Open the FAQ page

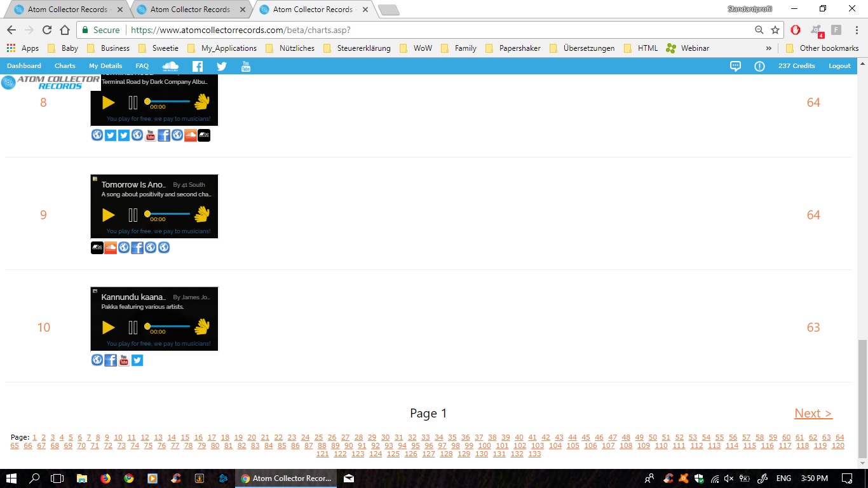[142, 66]
